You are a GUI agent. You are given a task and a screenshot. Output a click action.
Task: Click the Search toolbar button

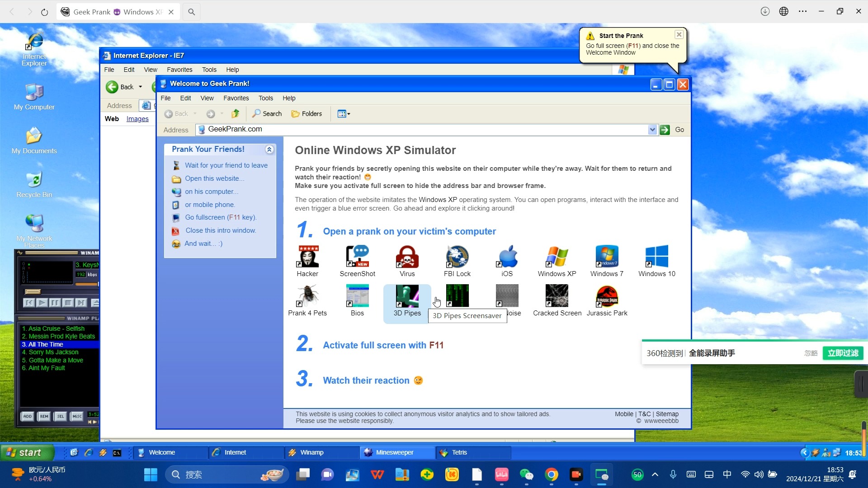pyautogui.click(x=267, y=114)
